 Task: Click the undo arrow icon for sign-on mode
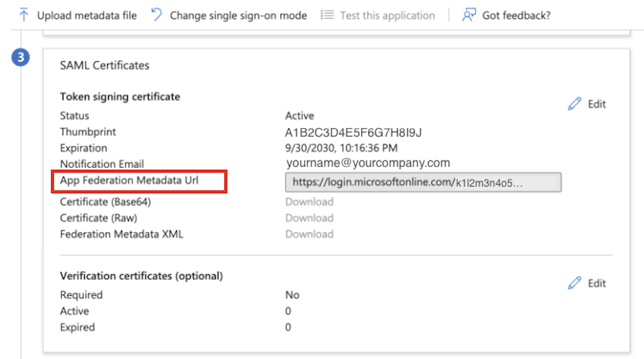157,14
